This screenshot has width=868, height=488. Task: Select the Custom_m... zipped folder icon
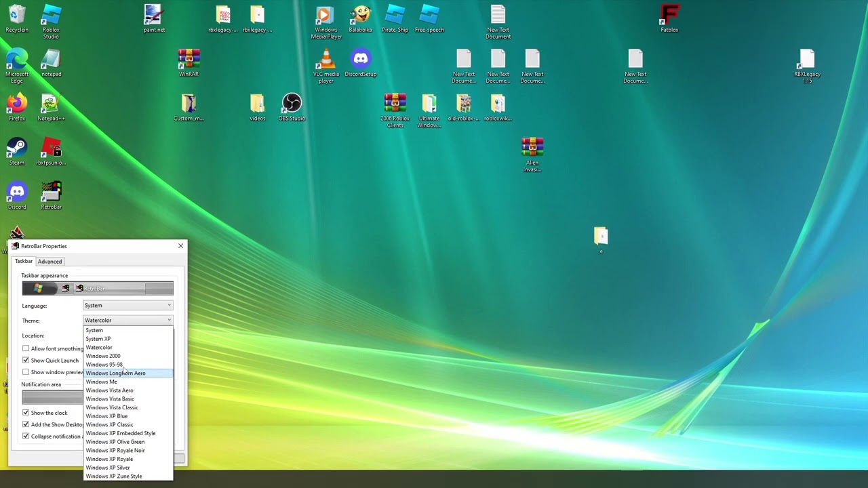189,107
